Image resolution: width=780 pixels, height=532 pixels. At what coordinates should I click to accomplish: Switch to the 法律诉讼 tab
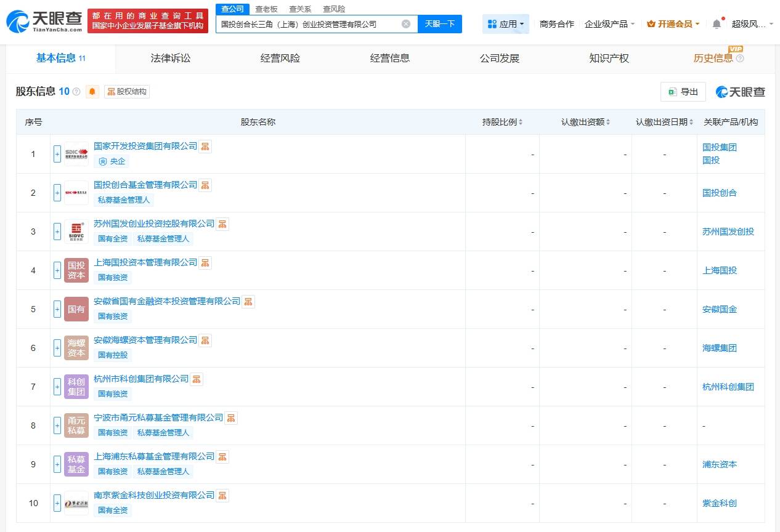pos(171,58)
